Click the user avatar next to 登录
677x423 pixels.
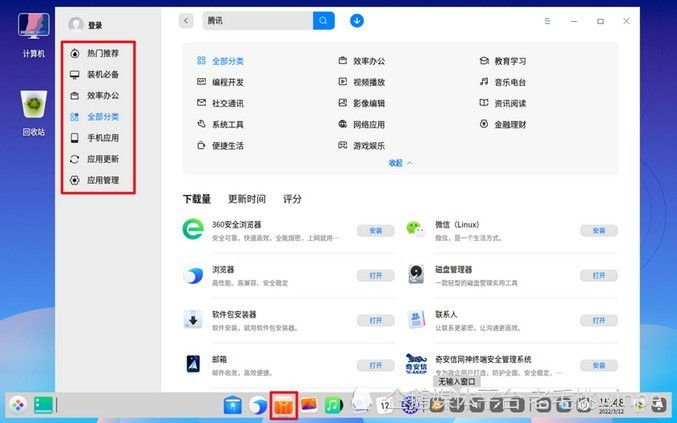pos(76,25)
